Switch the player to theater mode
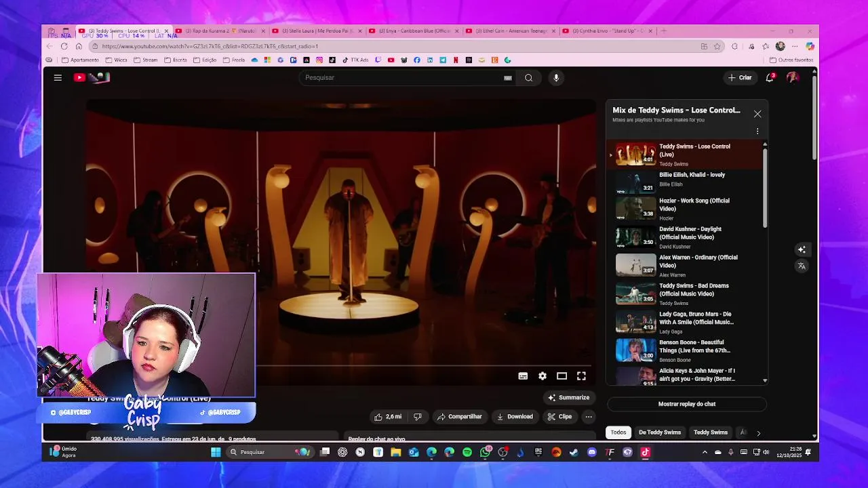This screenshot has width=868, height=488. (561, 376)
